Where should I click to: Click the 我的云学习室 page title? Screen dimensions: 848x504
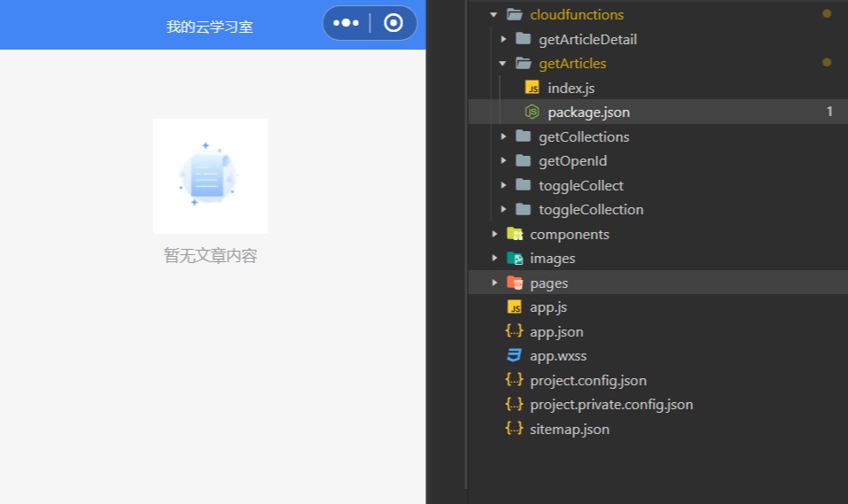[209, 27]
